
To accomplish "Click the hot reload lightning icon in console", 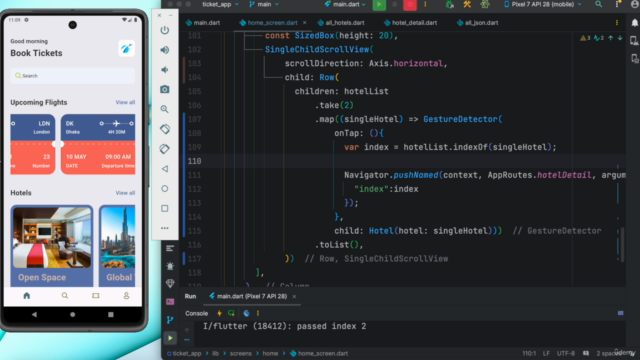I will click(x=219, y=313).
